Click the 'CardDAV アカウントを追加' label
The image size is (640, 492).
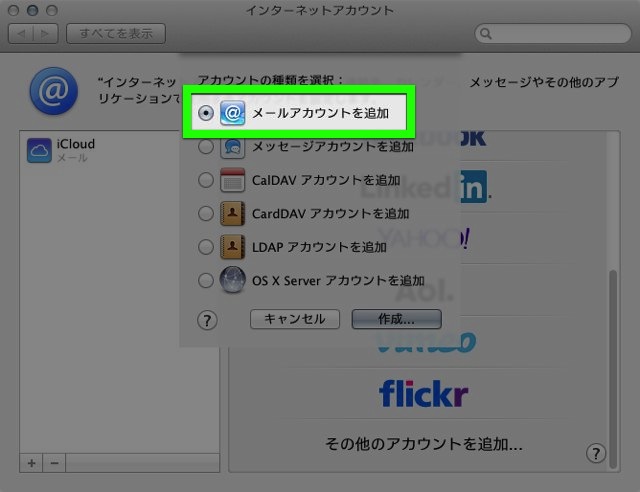(331, 214)
